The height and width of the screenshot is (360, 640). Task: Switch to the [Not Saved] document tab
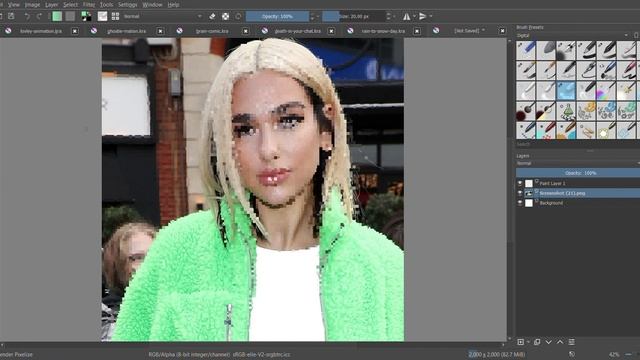tap(469, 31)
